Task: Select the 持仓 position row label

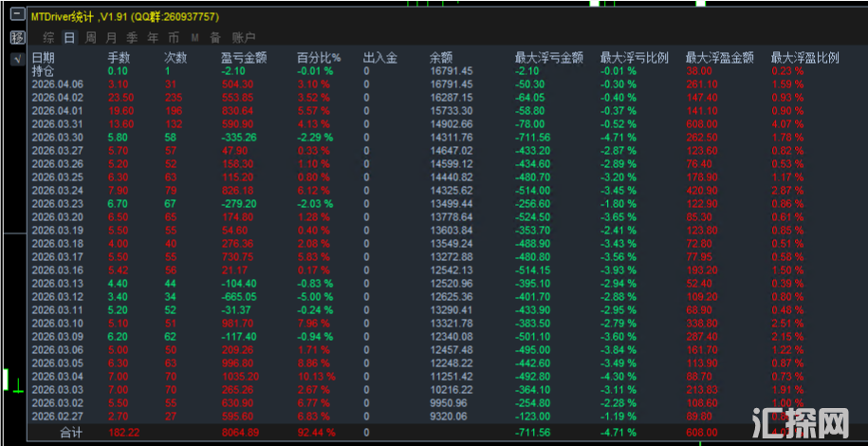Action: pos(44,71)
